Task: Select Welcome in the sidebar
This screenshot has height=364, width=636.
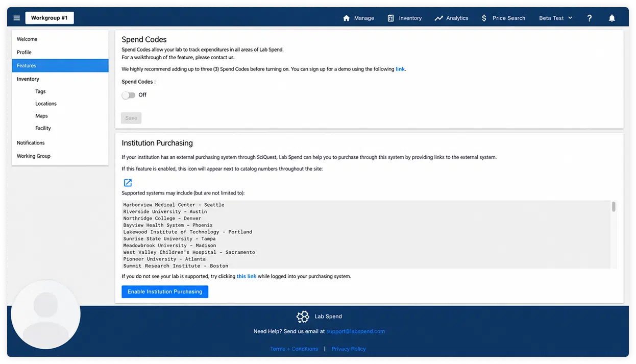Action: (x=60, y=39)
